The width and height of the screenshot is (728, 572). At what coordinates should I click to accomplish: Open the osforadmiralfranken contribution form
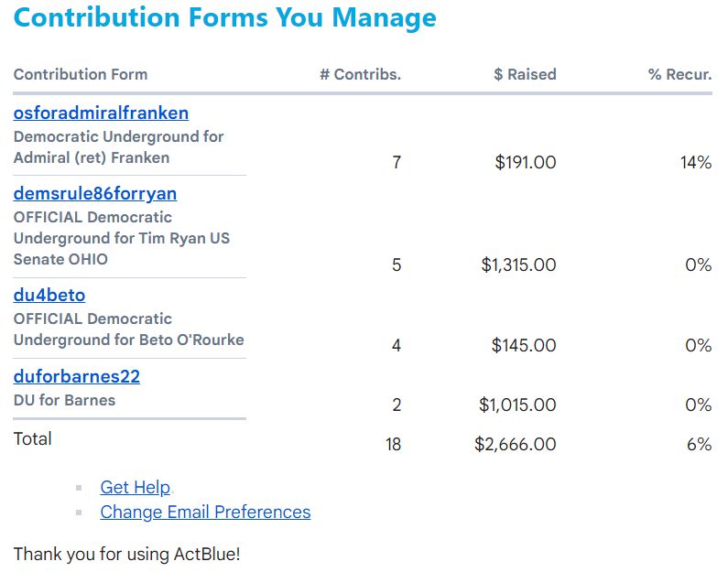click(101, 113)
